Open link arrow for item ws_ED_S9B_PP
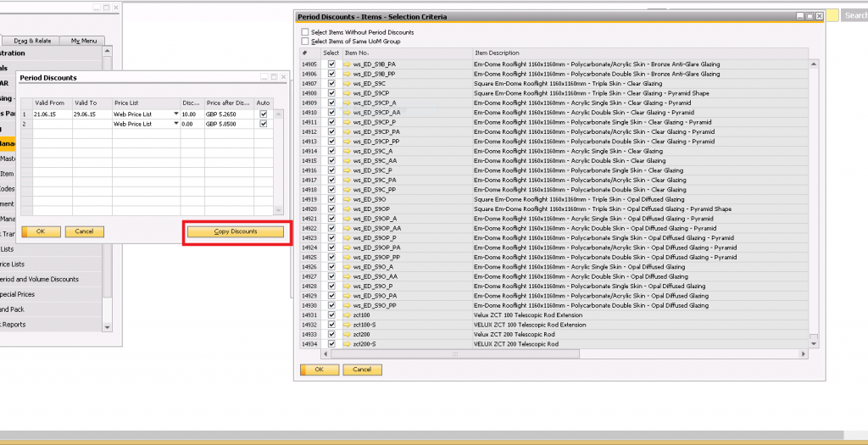Viewport: 868px width, 445px height. tap(347, 74)
